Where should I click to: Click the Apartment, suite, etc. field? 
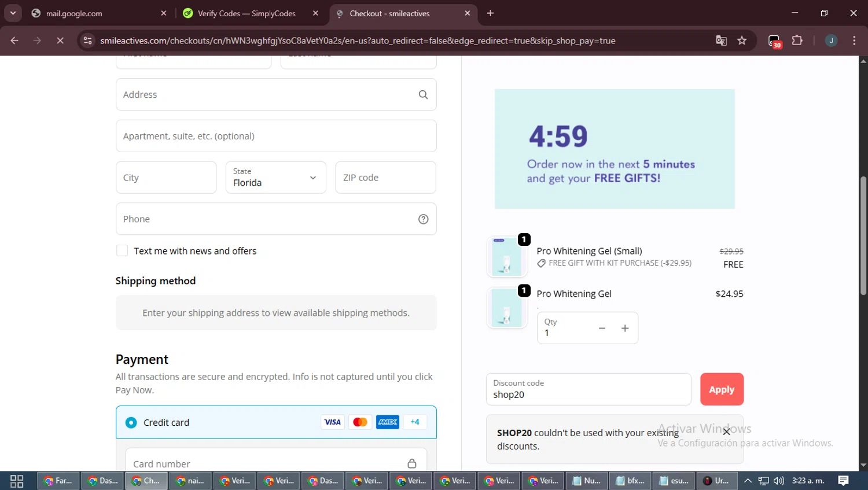point(276,136)
